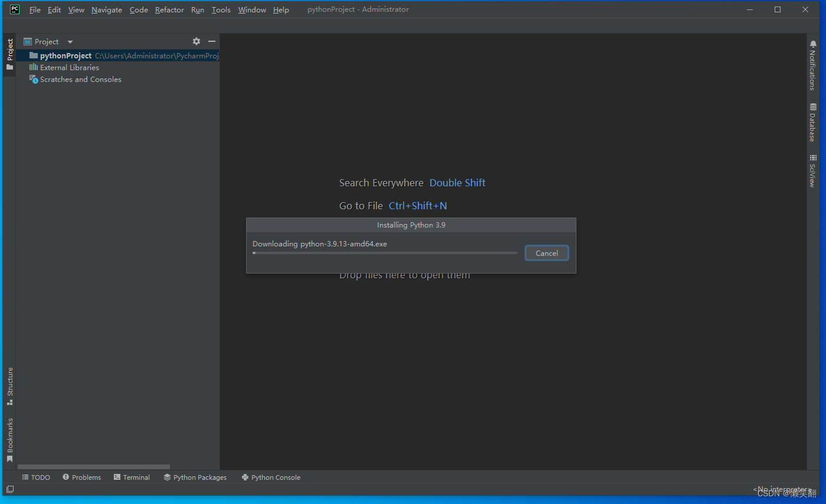The height and width of the screenshot is (504, 826).
Task: Open the Tools menu
Action: point(221,9)
